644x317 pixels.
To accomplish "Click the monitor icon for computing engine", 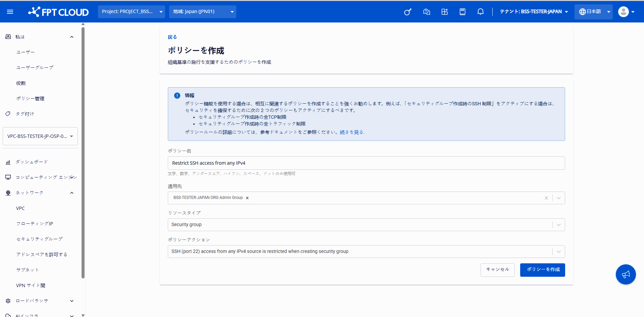I will pos(8,177).
